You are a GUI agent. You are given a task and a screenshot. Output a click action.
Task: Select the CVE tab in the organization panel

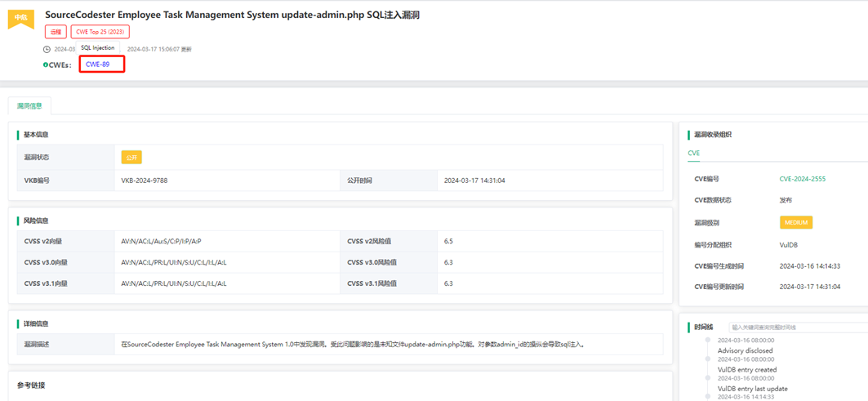[693, 153]
